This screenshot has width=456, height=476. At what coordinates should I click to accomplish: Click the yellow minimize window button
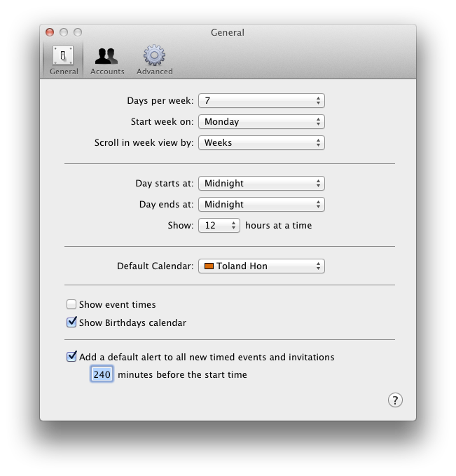tap(64, 32)
